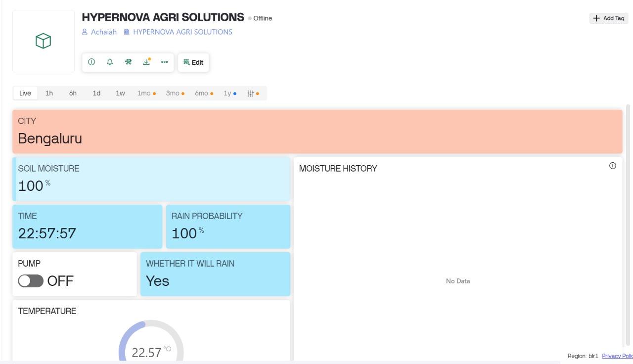Select the Live time range tab
The image size is (633, 364).
click(25, 93)
